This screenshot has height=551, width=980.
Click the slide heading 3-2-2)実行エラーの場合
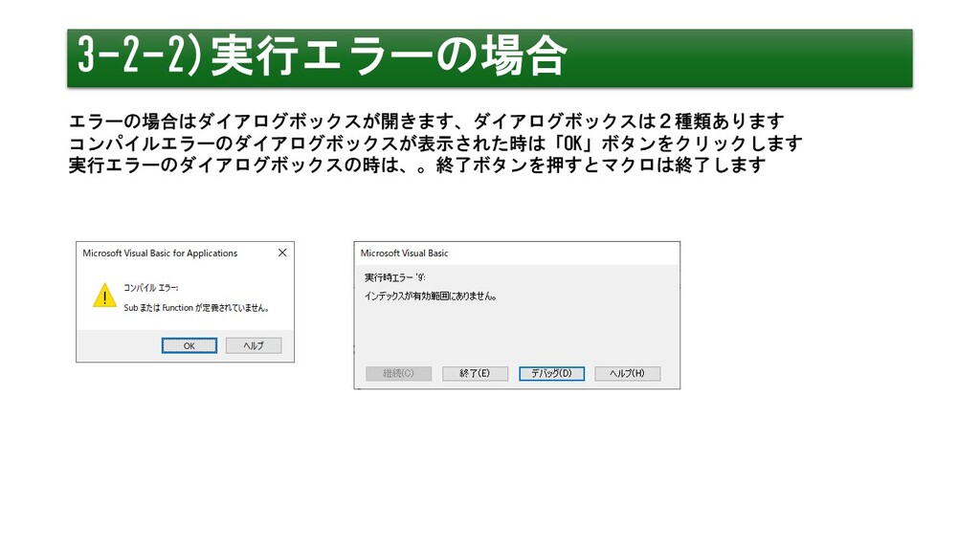coord(323,56)
